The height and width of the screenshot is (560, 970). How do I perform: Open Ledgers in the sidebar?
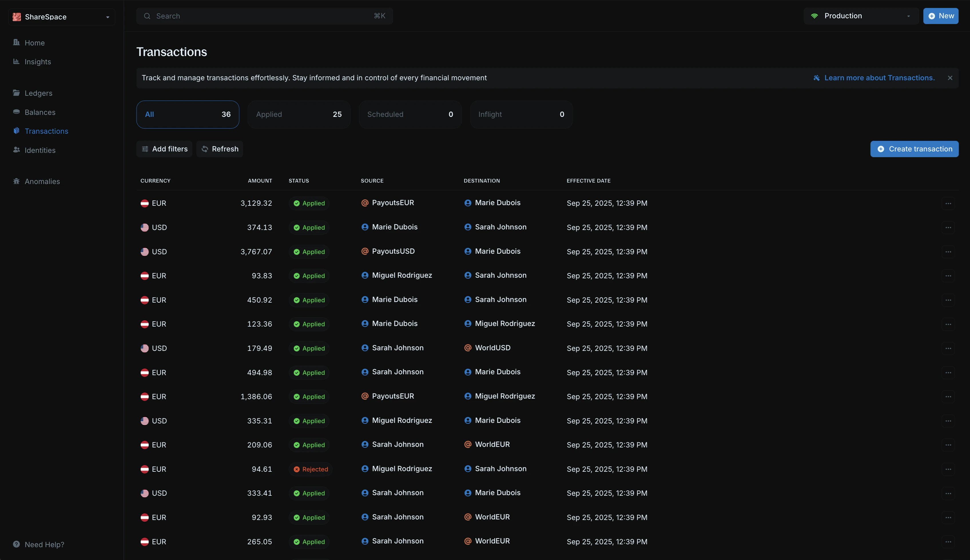click(38, 93)
